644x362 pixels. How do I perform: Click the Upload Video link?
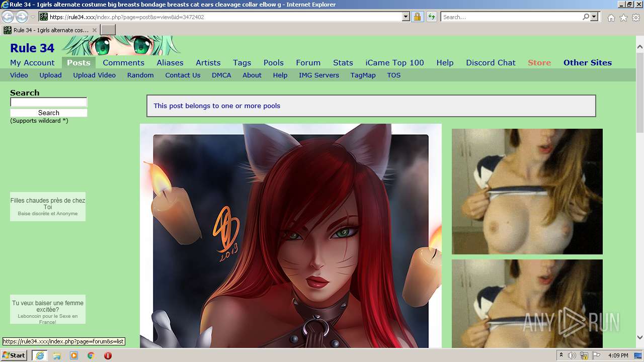[95, 75]
